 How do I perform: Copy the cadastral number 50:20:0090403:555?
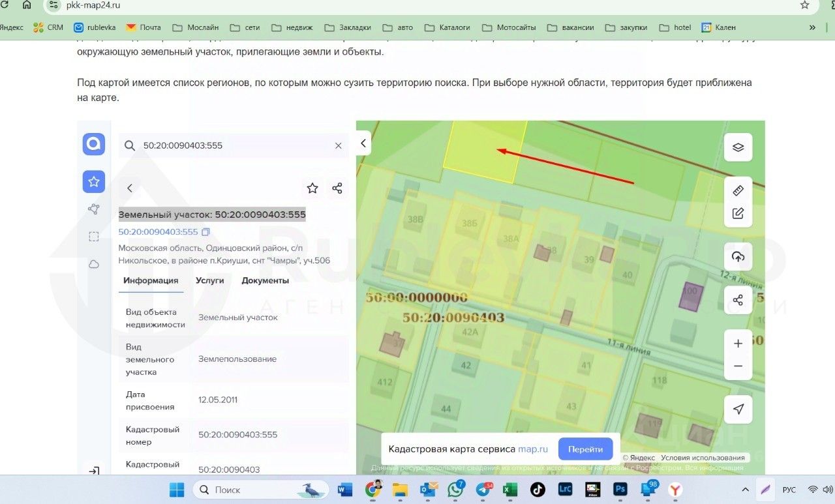[206, 232]
